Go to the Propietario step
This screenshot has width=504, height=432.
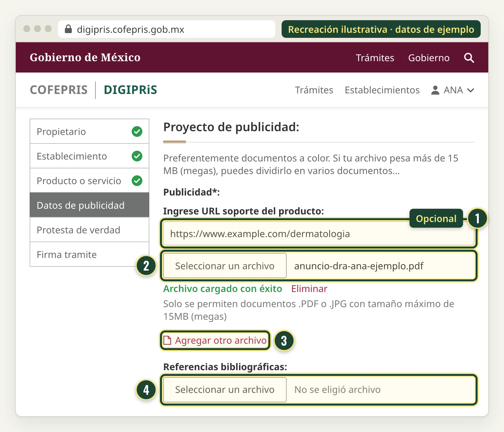89,131
